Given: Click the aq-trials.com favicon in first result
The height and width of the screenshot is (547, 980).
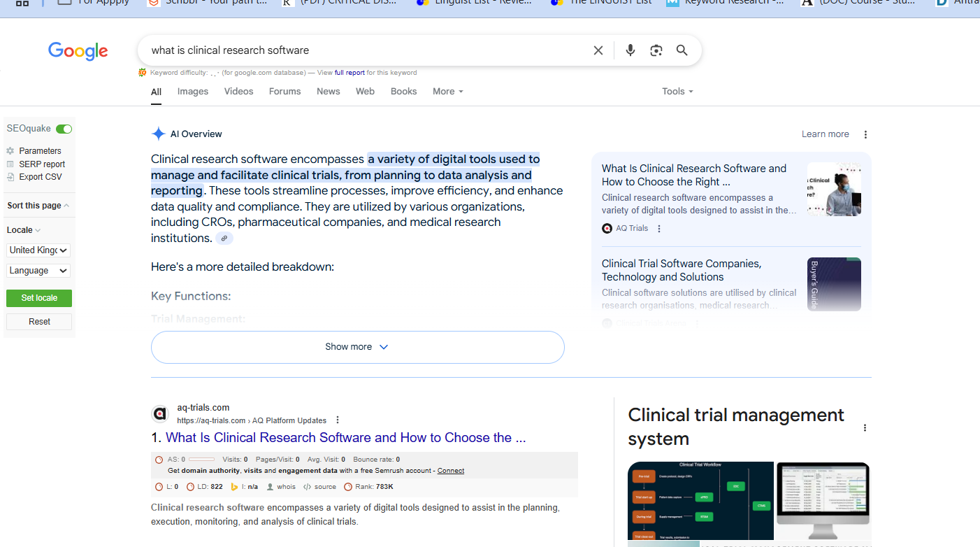Looking at the screenshot, I should 160,414.
